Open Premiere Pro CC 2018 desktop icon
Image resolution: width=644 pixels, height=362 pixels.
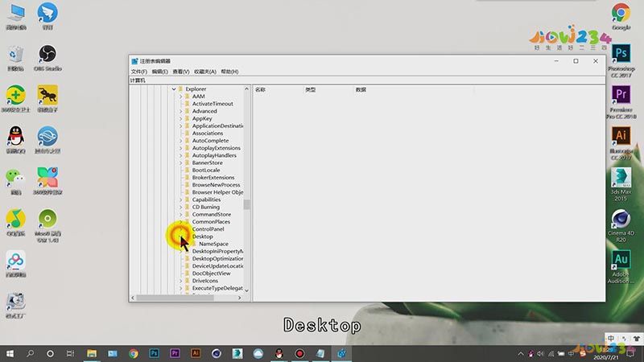coord(621,102)
